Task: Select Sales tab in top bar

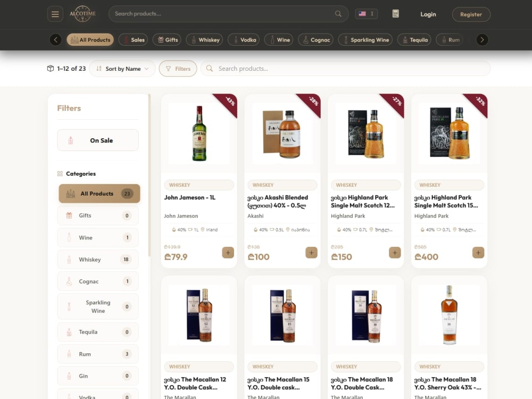Action: pyautogui.click(x=134, y=40)
